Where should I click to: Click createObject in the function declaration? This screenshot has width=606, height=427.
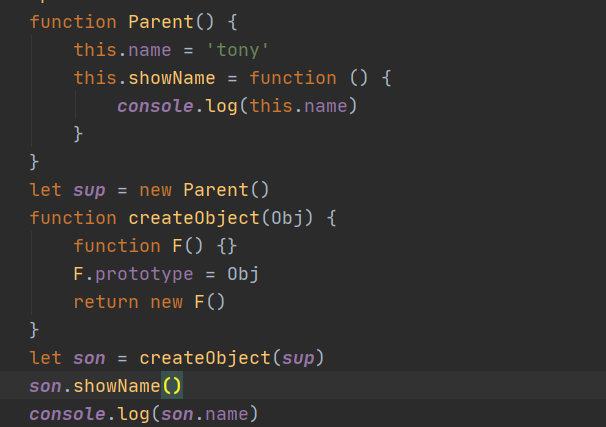[x=194, y=218]
